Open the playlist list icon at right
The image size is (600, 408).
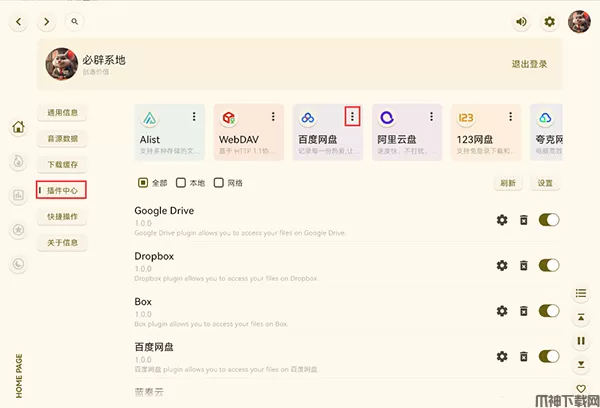click(581, 294)
